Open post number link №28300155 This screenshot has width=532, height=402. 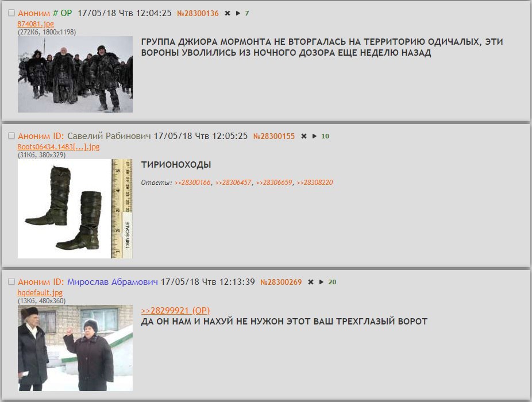click(x=274, y=136)
